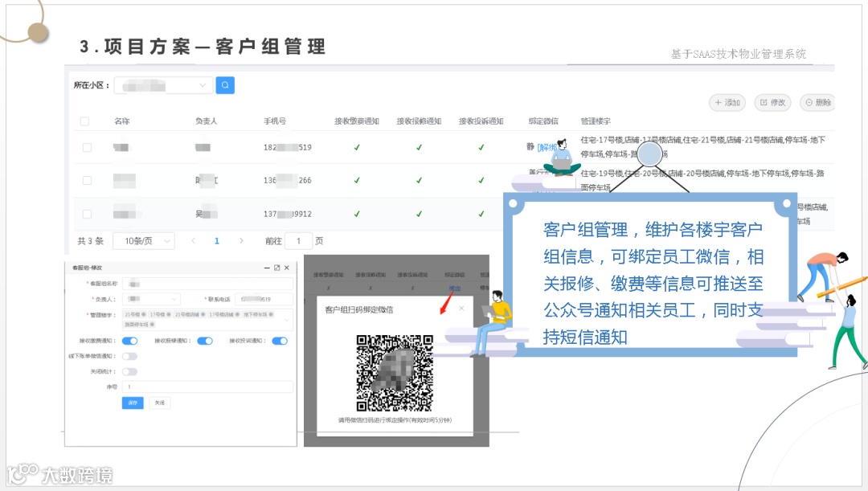Remove the 路面停车场 tag
868x491 pixels.
(x=152, y=325)
